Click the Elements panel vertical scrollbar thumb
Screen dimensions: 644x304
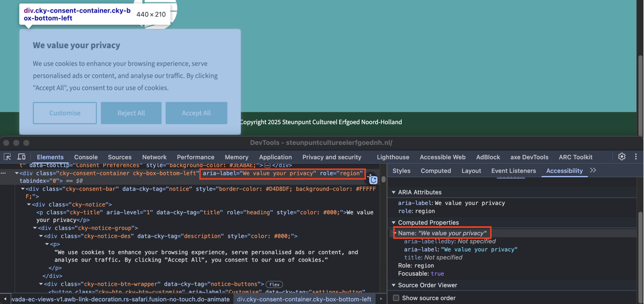[383, 179]
